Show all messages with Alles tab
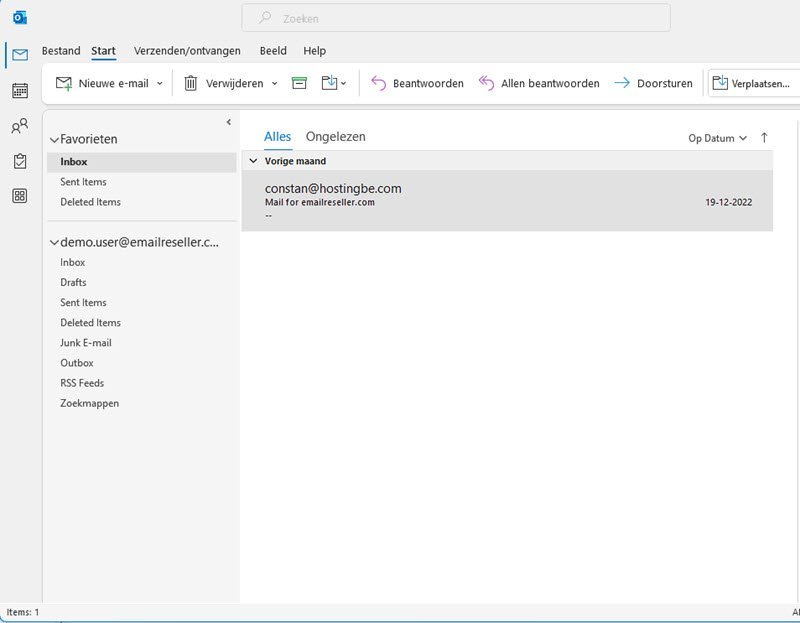 pyautogui.click(x=278, y=137)
